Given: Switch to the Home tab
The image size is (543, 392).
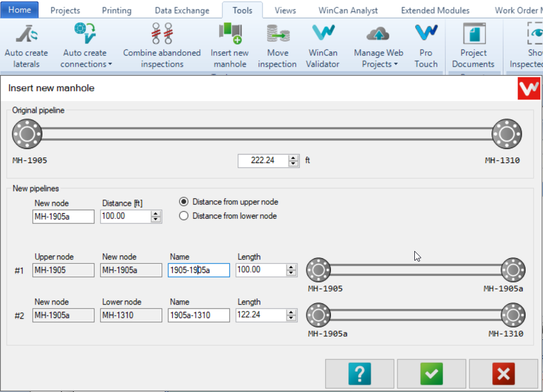Looking at the screenshot, I should [19, 10].
